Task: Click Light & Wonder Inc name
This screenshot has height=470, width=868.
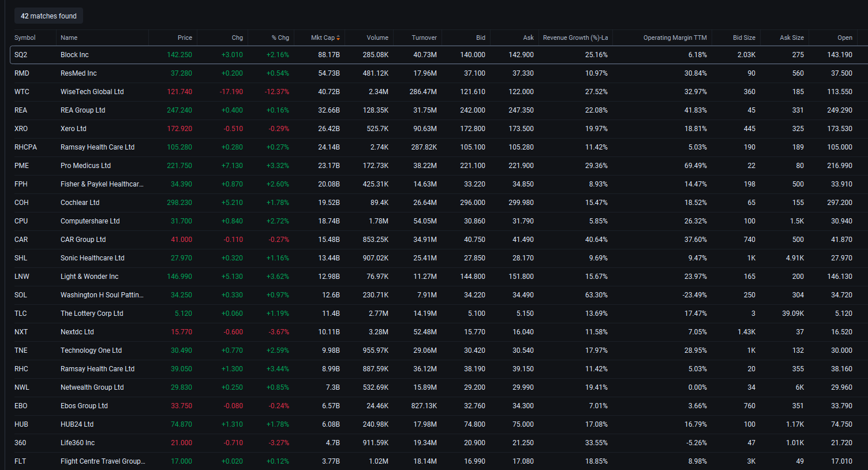Action: (x=89, y=277)
